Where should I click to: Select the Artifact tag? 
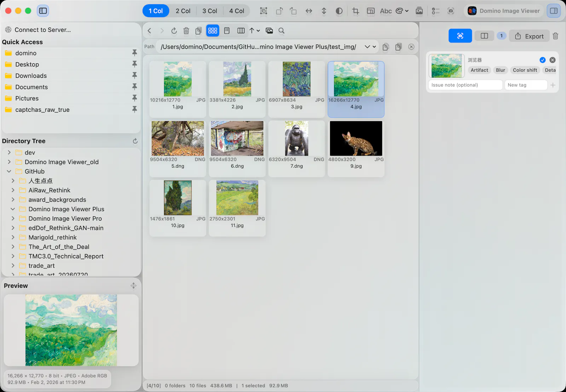click(x=479, y=70)
